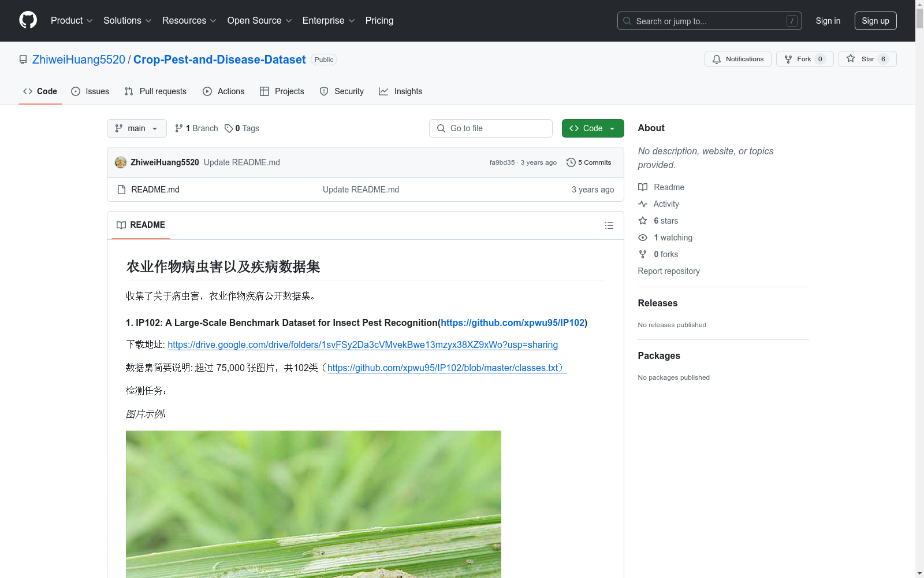Click the README.md file icon
This screenshot has height=578, width=924.
pos(121,189)
